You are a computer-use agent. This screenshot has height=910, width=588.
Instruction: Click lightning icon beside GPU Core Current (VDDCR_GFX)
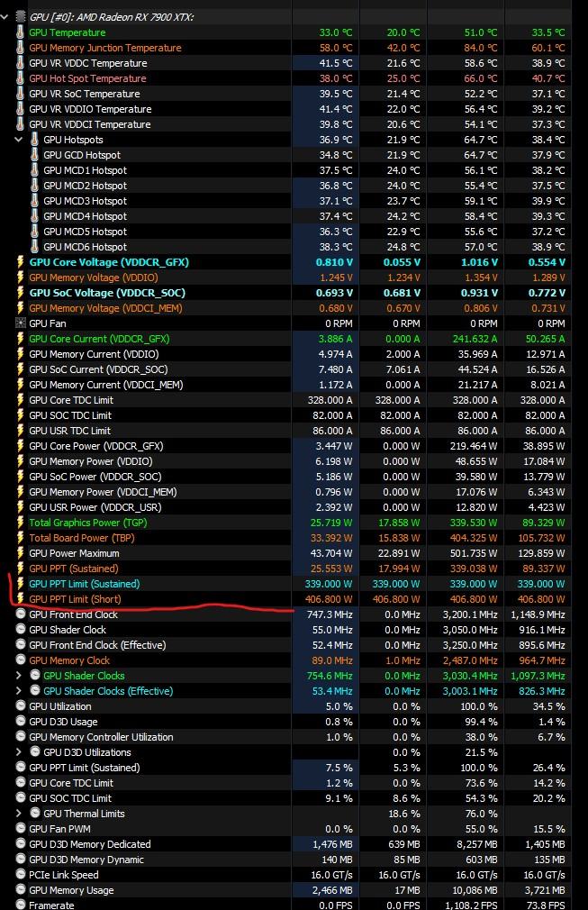[x=21, y=339]
